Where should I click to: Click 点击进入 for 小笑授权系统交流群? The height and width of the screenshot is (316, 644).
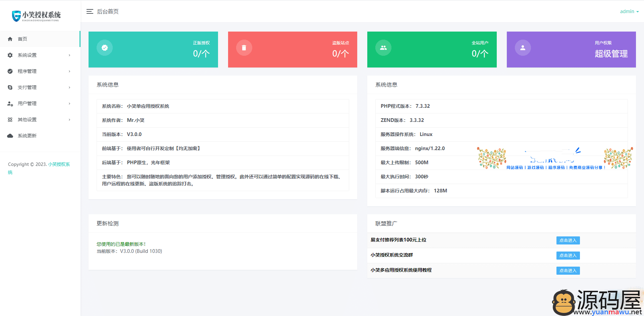click(568, 256)
